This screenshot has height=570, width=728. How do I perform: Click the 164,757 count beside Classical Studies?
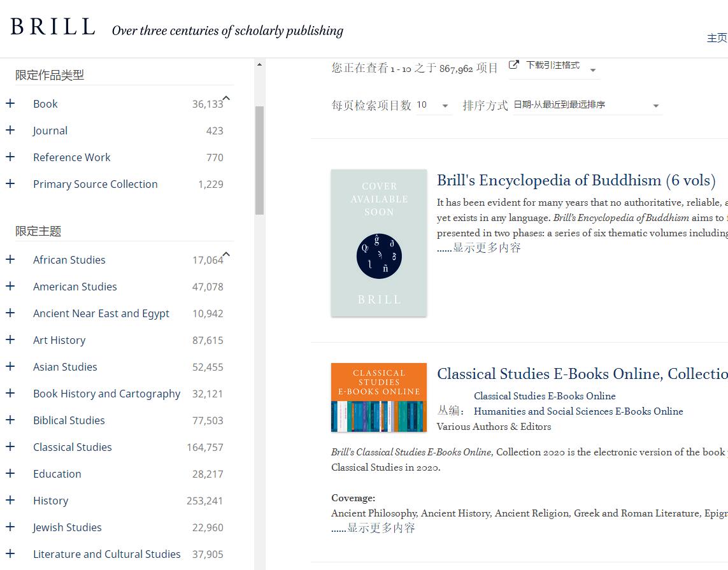point(204,448)
